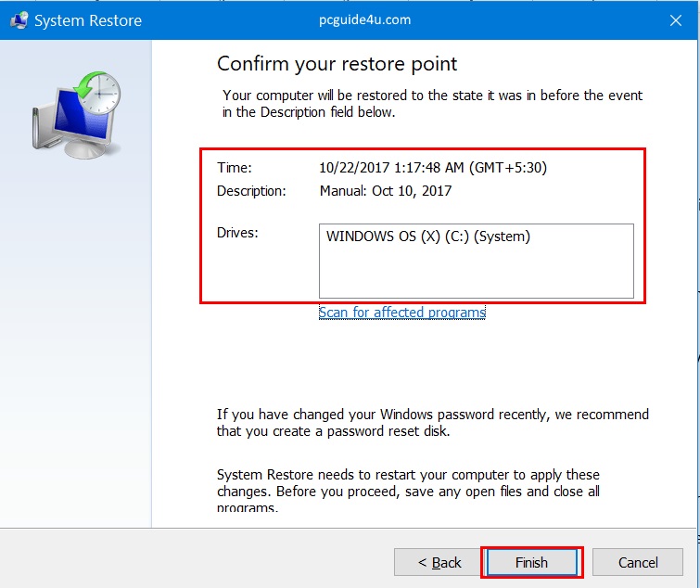700x588 pixels.
Task: Click the Your computer will be restored text
Action: tap(432, 104)
